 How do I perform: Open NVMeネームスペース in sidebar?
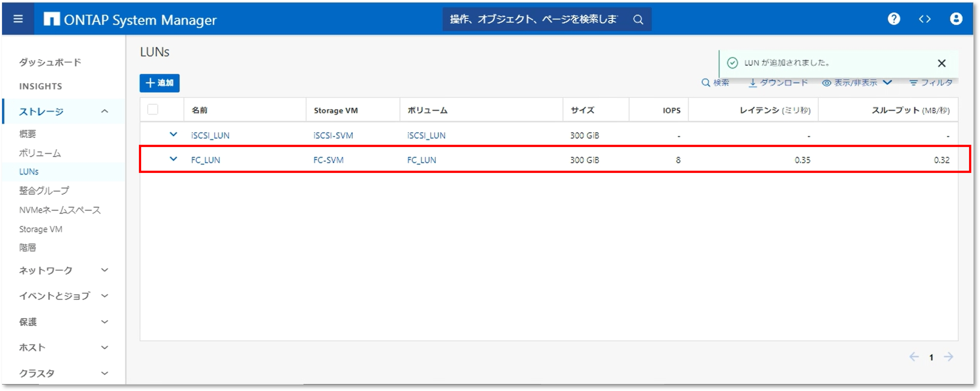60,210
